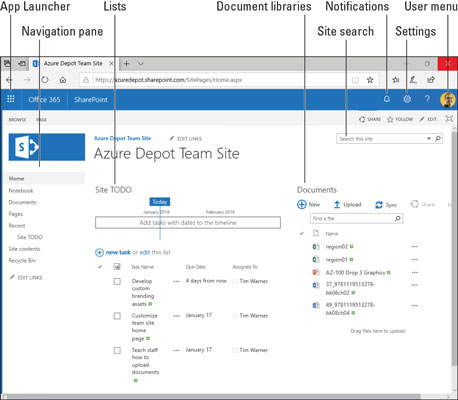Expand the site search scope dropdown arrow

pos(429,139)
